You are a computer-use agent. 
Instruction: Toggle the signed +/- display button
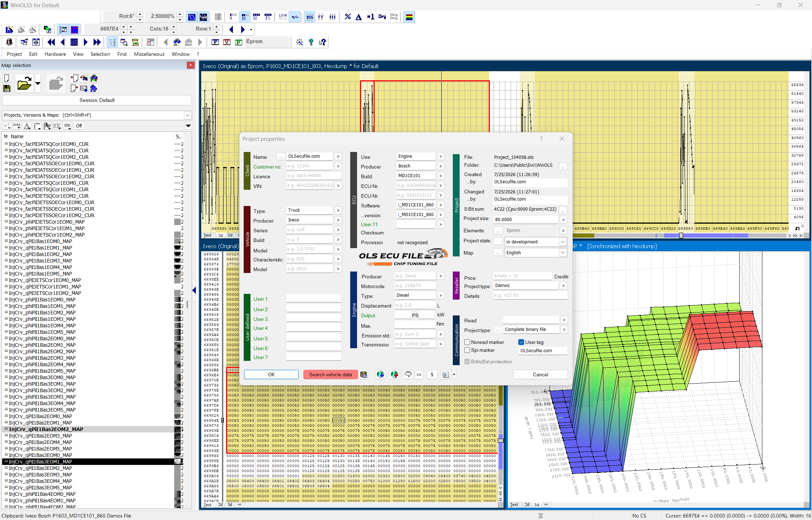click(x=295, y=17)
